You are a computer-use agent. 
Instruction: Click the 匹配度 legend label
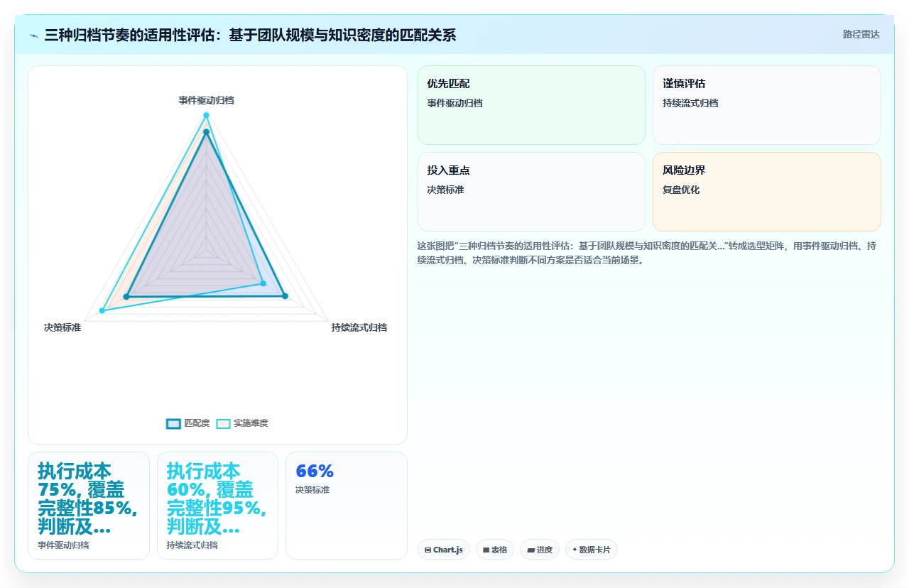point(197,423)
